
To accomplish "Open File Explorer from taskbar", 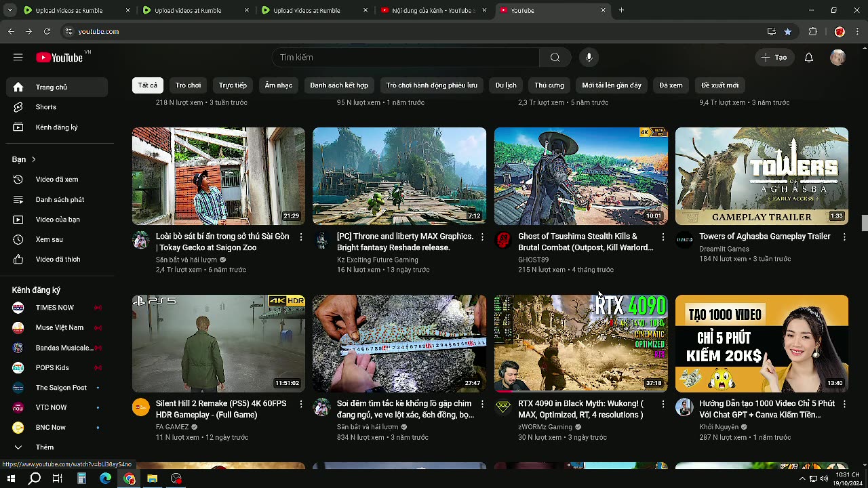I will (x=152, y=479).
